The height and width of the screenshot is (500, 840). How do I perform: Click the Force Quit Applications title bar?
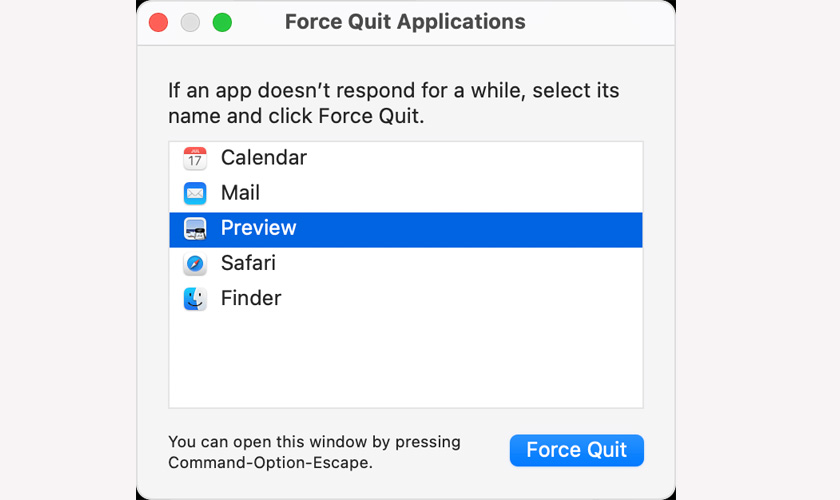pyautogui.click(x=405, y=22)
